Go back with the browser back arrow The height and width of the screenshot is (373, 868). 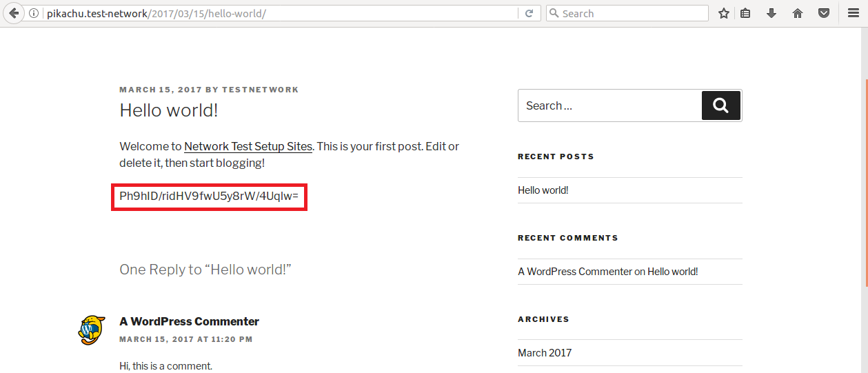(13, 13)
